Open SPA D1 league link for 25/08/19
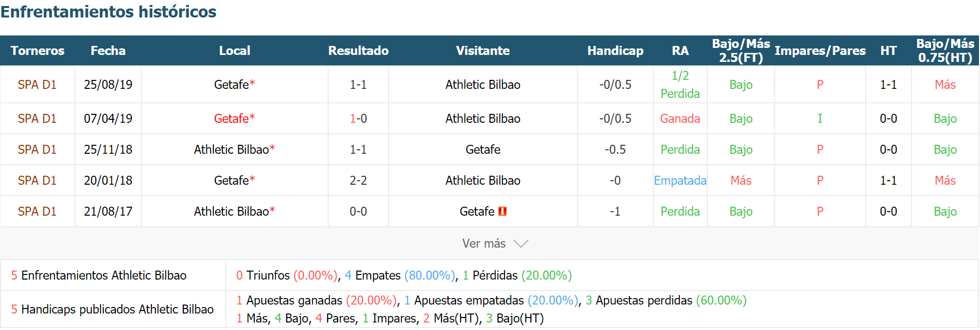This screenshot has width=980, height=330. pos(37,84)
